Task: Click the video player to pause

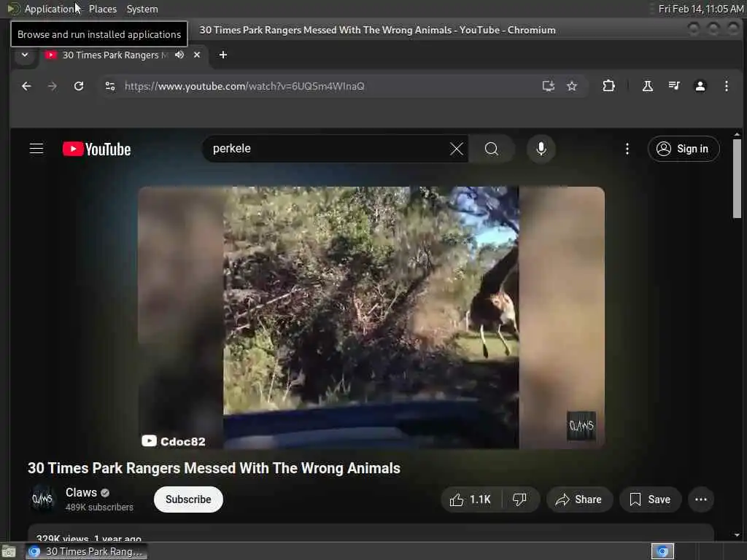Action: click(x=371, y=318)
